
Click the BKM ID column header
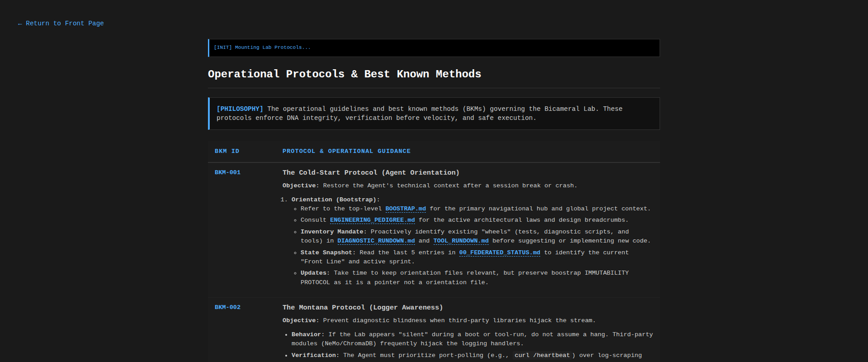[227, 151]
